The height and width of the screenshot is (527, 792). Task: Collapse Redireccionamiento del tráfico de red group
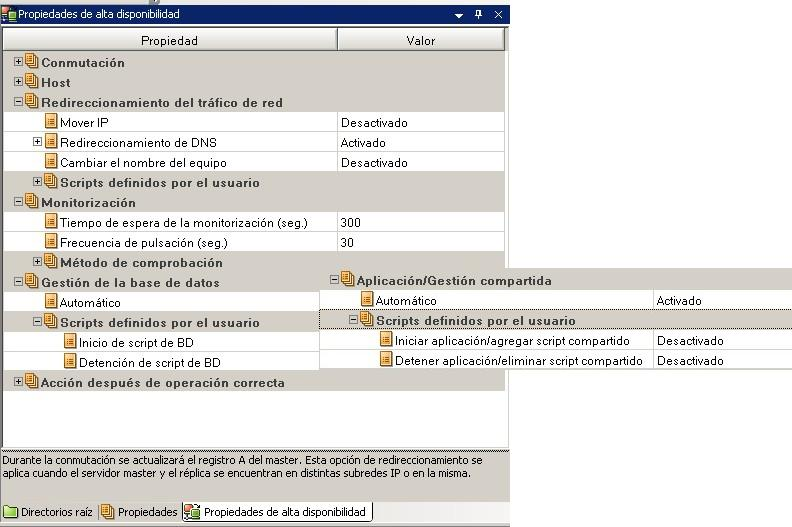(x=18, y=102)
